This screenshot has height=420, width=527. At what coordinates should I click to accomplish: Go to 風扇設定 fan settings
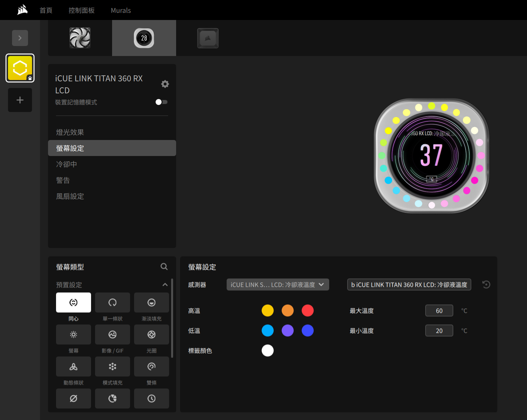(70, 196)
